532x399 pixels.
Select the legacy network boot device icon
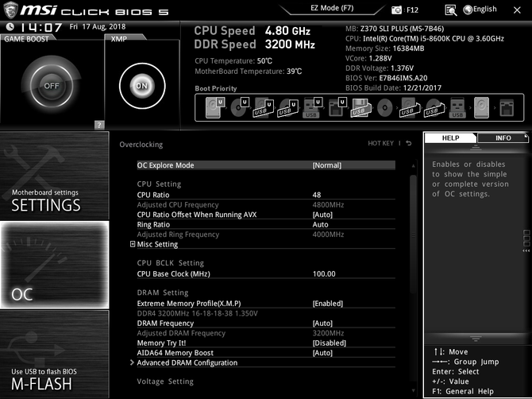507,107
